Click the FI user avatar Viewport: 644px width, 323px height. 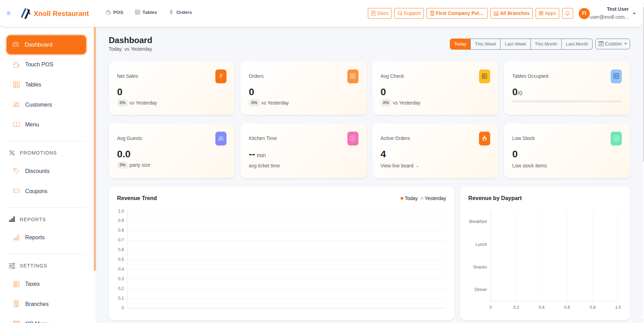pos(584,14)
